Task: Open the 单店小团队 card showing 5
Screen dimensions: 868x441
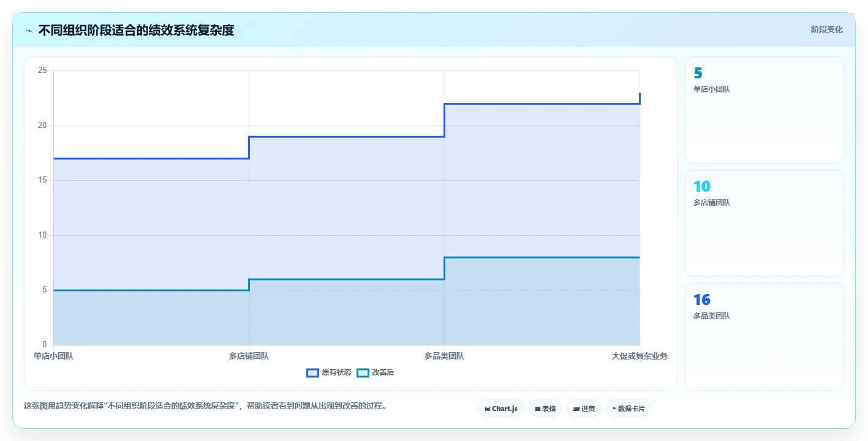Action: [764, 110]
